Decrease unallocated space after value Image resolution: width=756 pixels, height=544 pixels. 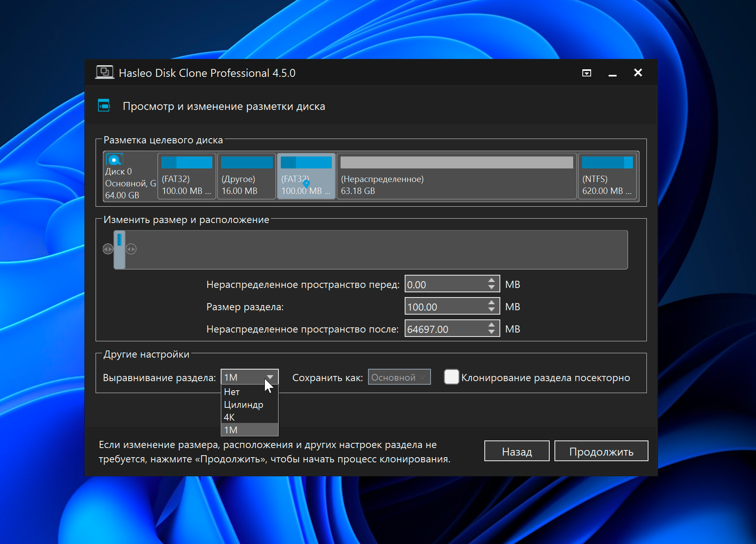(492, 332)
